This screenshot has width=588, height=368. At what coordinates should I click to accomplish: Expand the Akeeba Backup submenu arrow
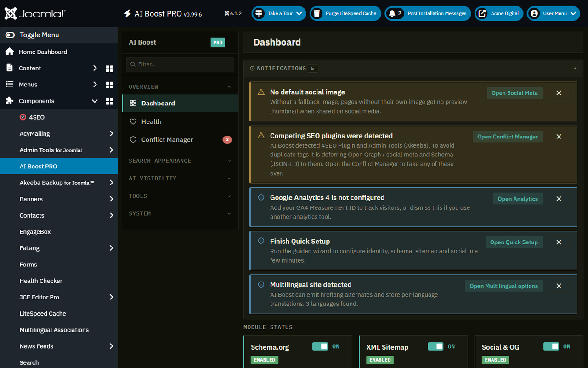(x=111, y=183)
